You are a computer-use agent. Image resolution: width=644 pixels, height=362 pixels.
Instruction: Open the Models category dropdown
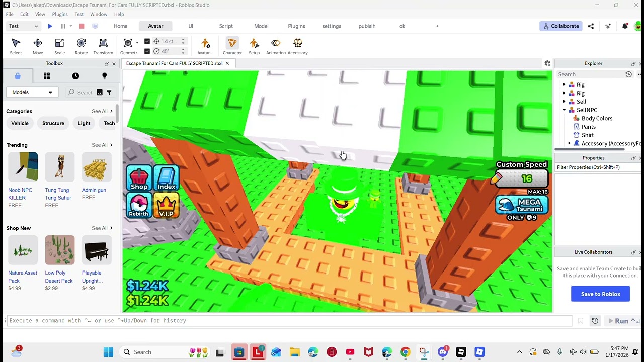32,92
